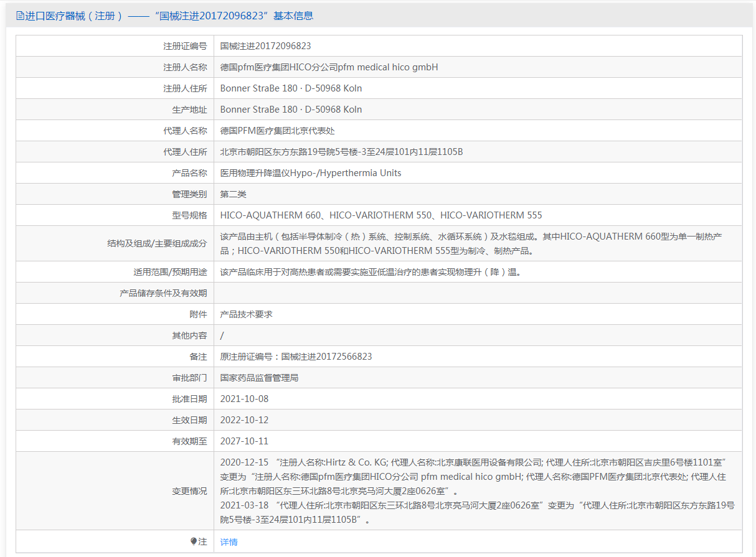The width and height of the screenshot is (756, 557).
Task: Click the 代理人住所 label cell
Action: tap(115, 152)
